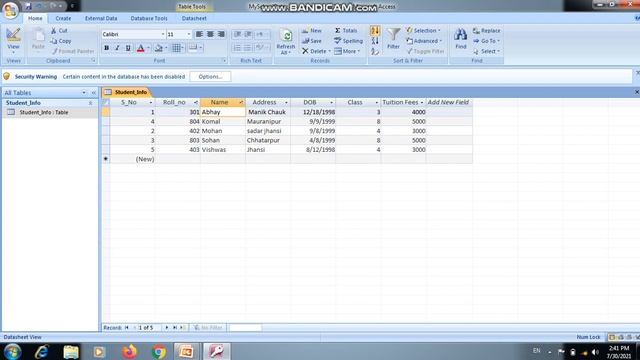This screenshot has width=640, height=360.
Task: Collapse the Student_Info group
Action: point(90,103)
